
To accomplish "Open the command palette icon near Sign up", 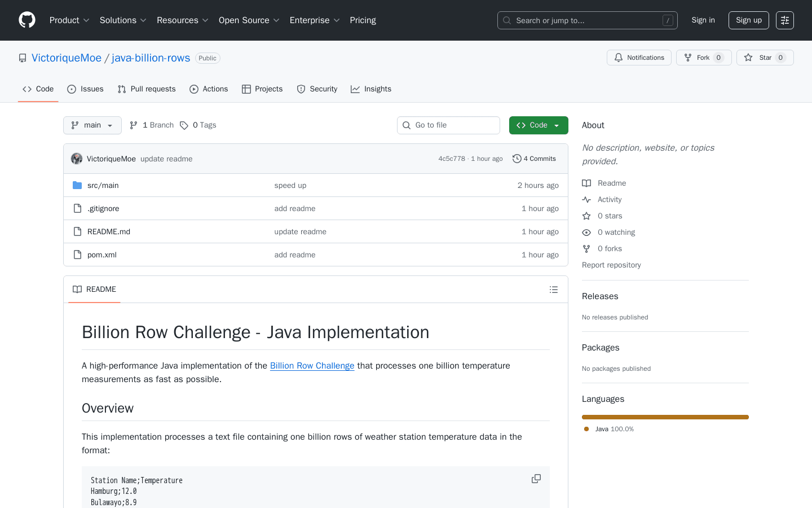I will point(784,20).
